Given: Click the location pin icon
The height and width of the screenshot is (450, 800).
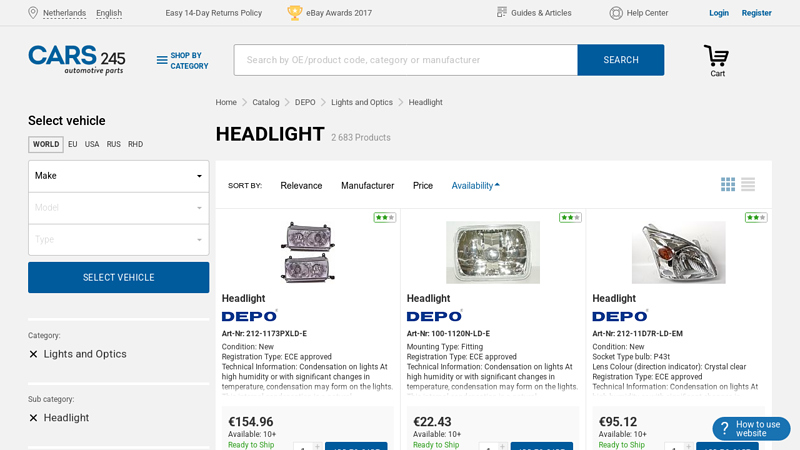Looking at the screenshot, I should click(x=33, y=13).
